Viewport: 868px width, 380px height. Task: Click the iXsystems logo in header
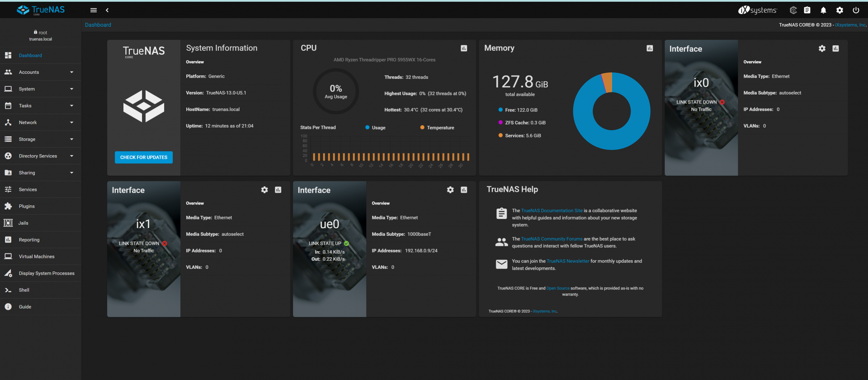click(757, 10)
